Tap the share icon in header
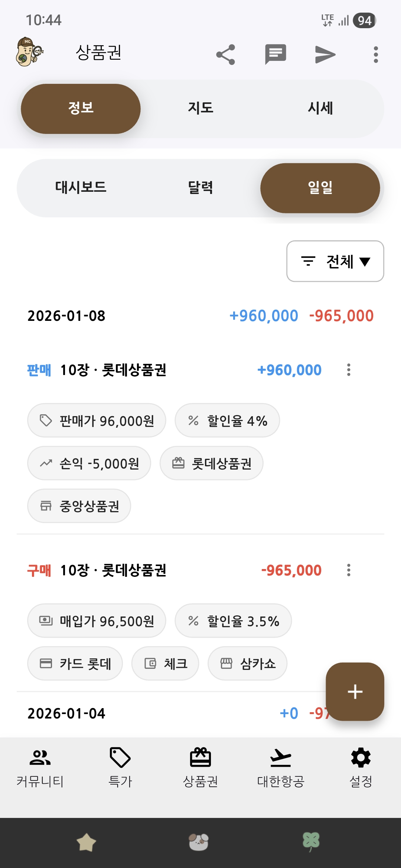Viewport: 401px width, 868px height. tap(226, 55)
